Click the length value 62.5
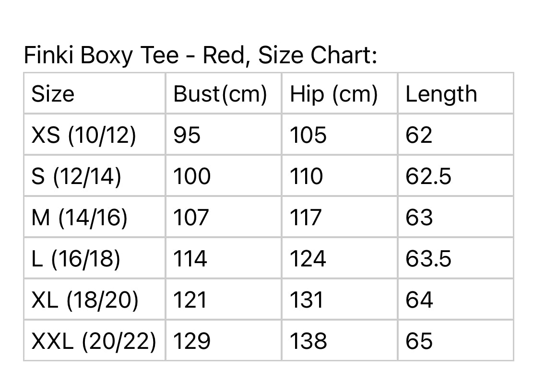The height and width of the screenshot is (392, 557). point(428,176)
